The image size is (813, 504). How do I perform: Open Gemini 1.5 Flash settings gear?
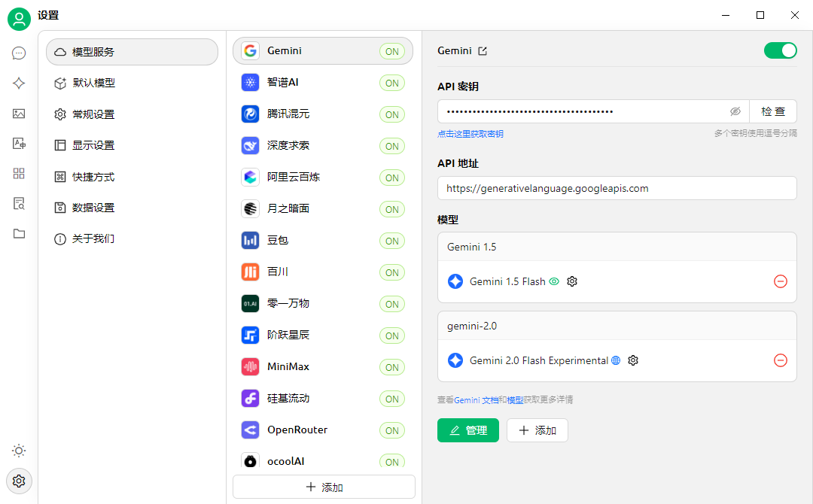click(x=572, y=281)
